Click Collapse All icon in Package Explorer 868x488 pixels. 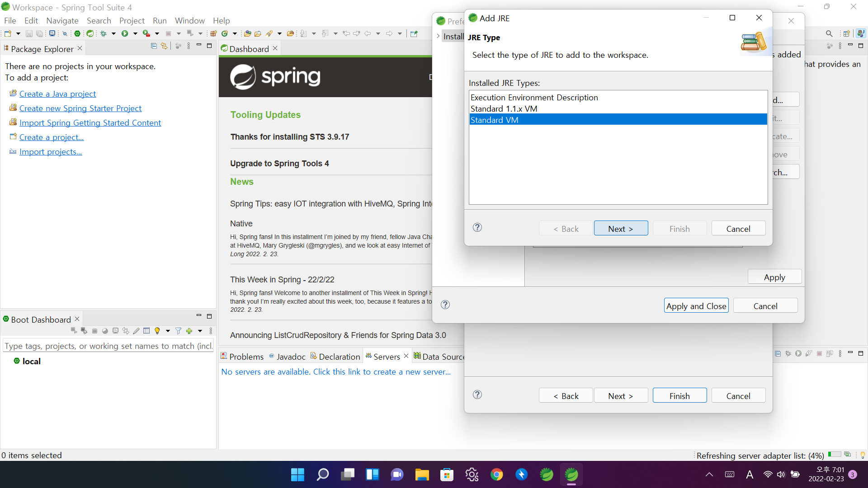tap(154, 46)
